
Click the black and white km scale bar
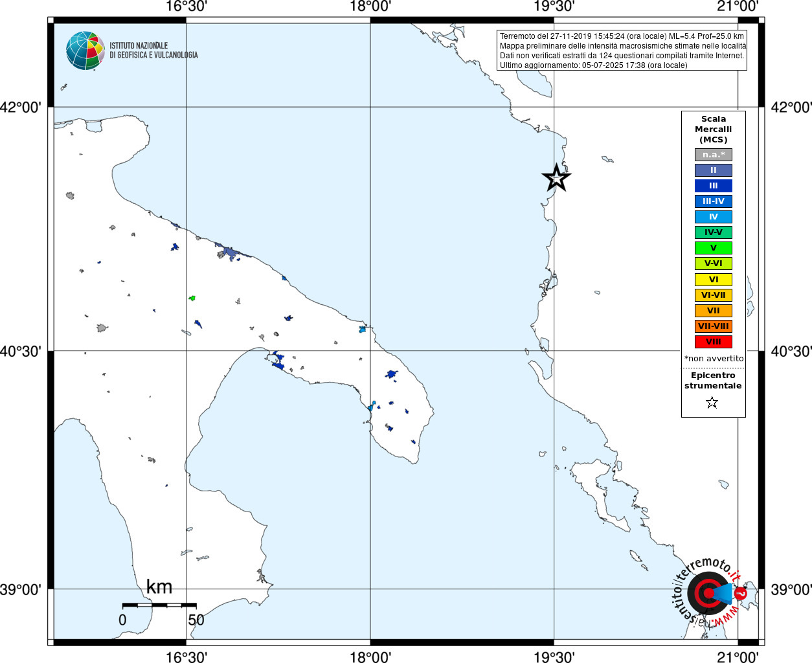point(159,605)
